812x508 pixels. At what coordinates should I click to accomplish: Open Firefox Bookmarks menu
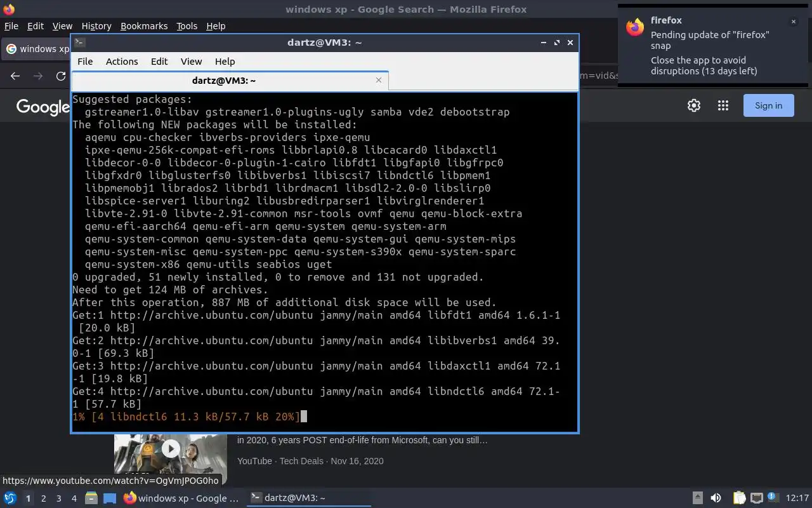click(144, 26)
